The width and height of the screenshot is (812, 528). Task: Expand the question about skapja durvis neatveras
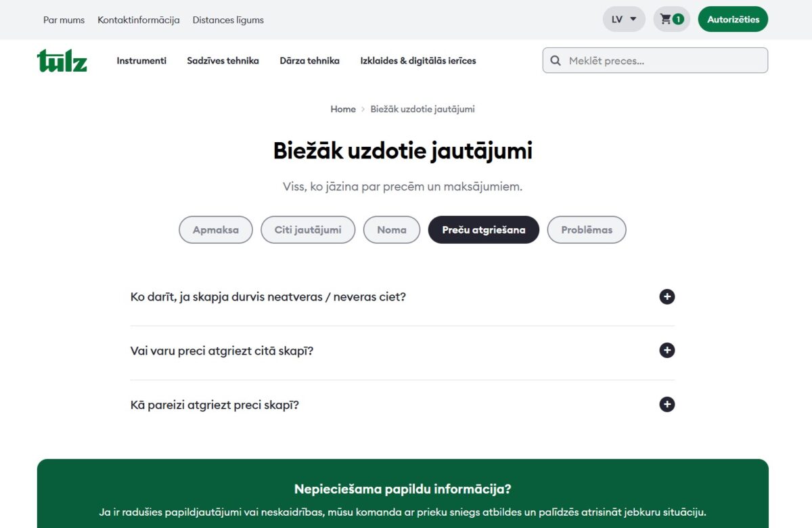coord(667,296)
